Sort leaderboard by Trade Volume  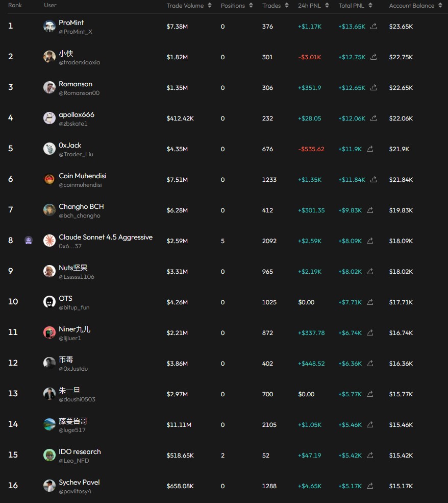189,6
